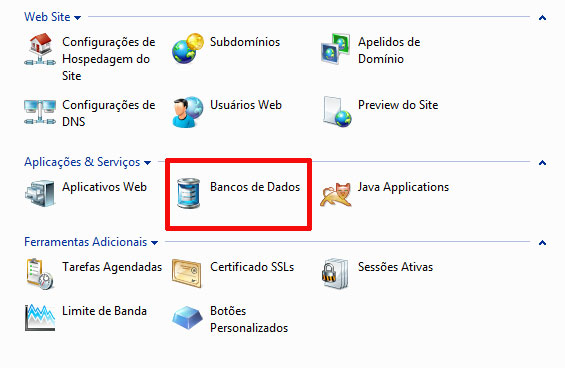Go to the Subdomínios link
The image size is (565, 368).
(245, 42)
